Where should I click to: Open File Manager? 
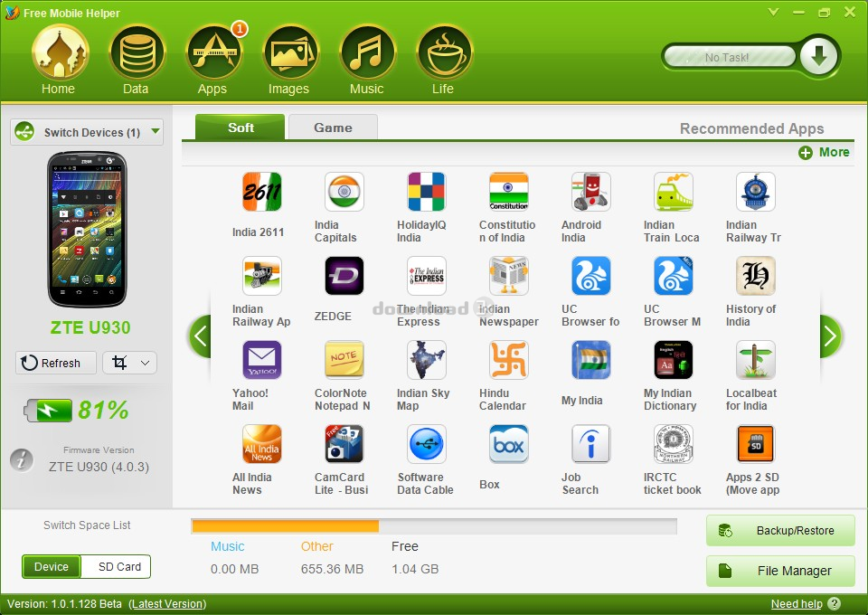(x=780, y=571)
